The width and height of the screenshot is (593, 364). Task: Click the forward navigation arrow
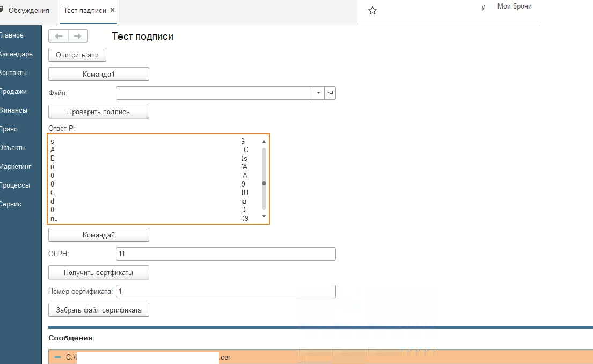click(x=78, y=36)
